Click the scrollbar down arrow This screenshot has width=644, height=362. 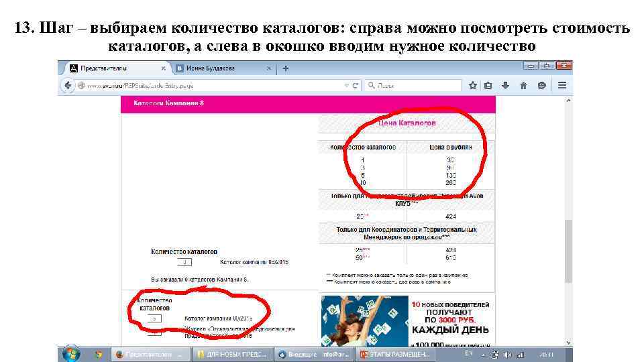point(568,343)
